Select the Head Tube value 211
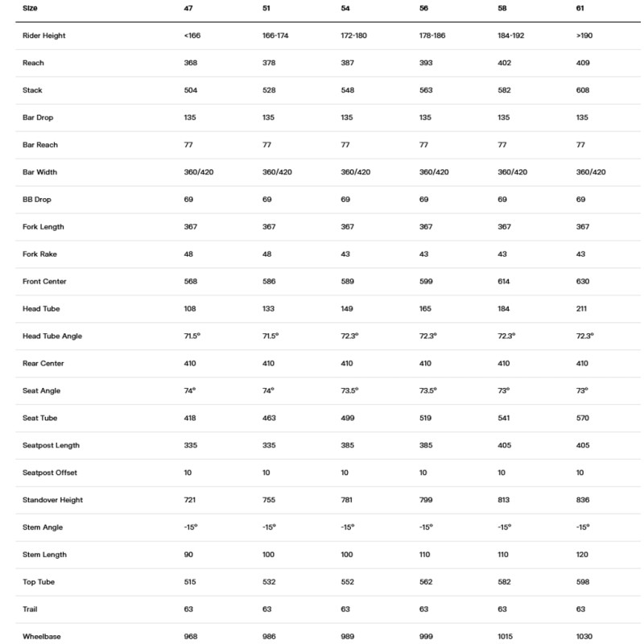 [x=582, y=309]
